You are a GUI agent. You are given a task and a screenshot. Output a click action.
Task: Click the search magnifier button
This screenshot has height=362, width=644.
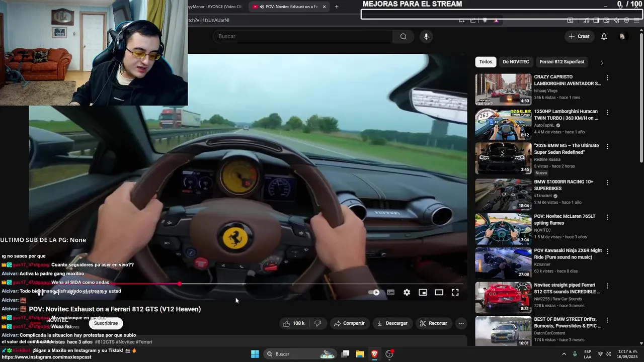pyautogui.click(x=403, y=36)
